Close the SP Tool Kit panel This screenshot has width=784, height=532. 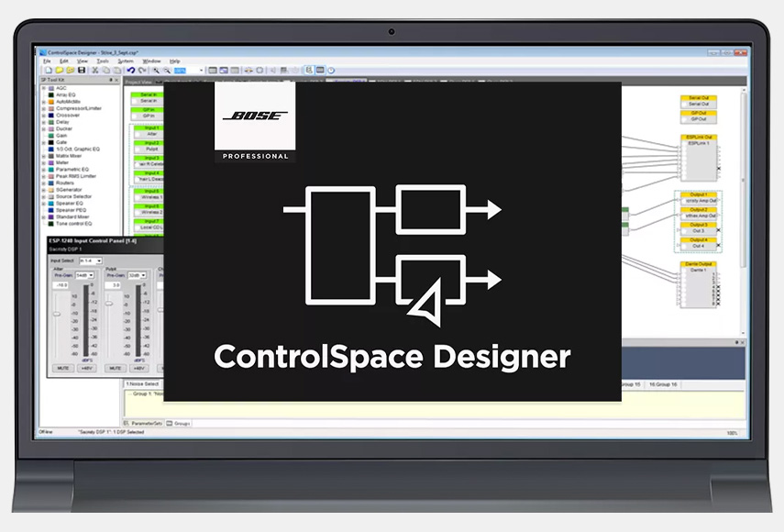(x=117, y=80)
